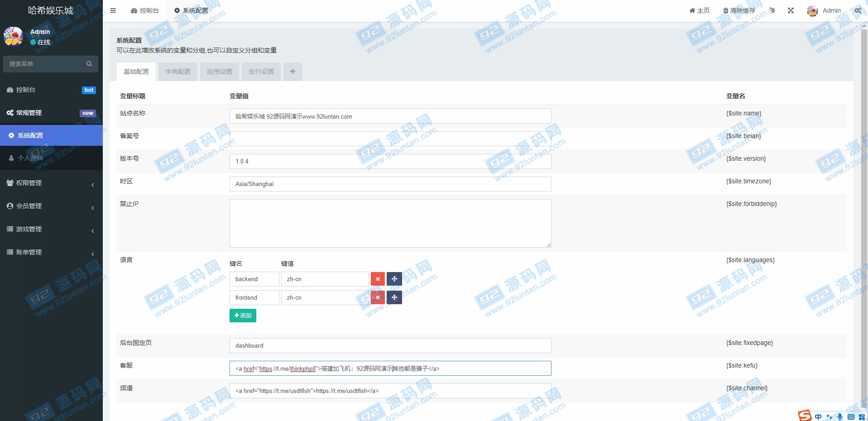Click the {$site.kefu} variable text
Image resolution: width=868 pixels, height=421 pixels.
[742, 365]
